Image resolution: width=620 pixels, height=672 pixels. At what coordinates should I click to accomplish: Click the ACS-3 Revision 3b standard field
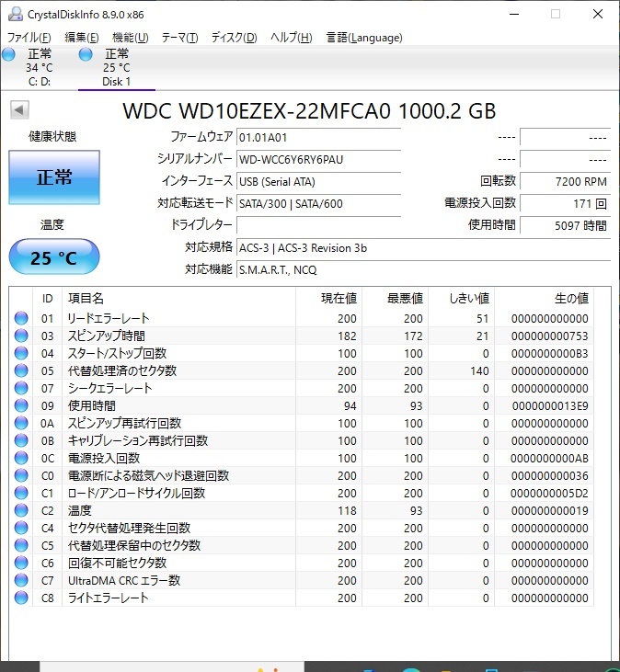pos(423,247)
